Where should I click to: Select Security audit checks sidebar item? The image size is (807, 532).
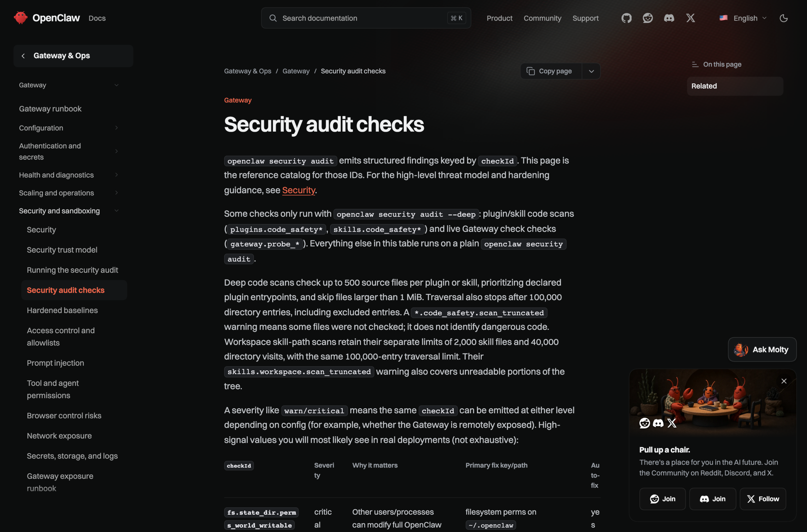click(x=74, y=290)
